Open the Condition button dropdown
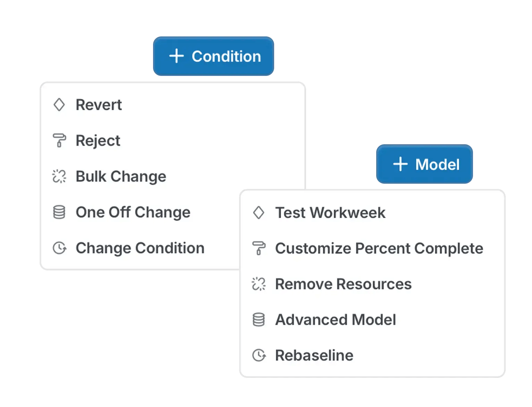Viewport: 532px width, 407px height. point(213,56)
